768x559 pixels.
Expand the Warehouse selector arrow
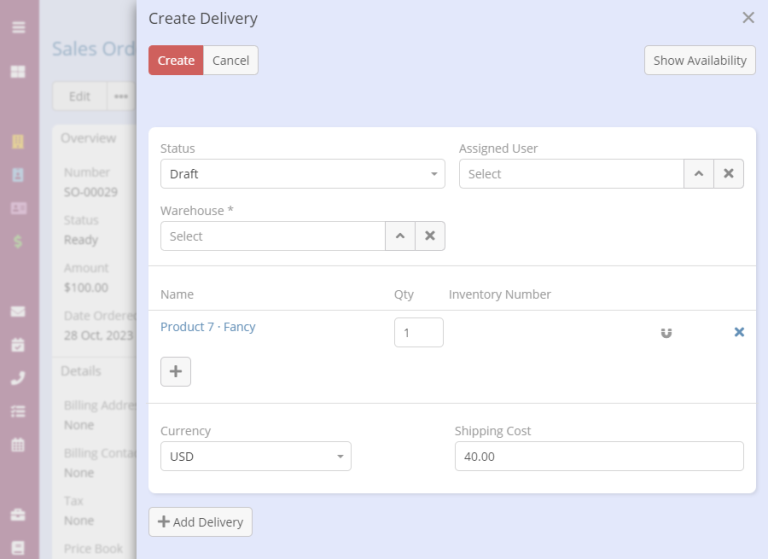[400, 236]
